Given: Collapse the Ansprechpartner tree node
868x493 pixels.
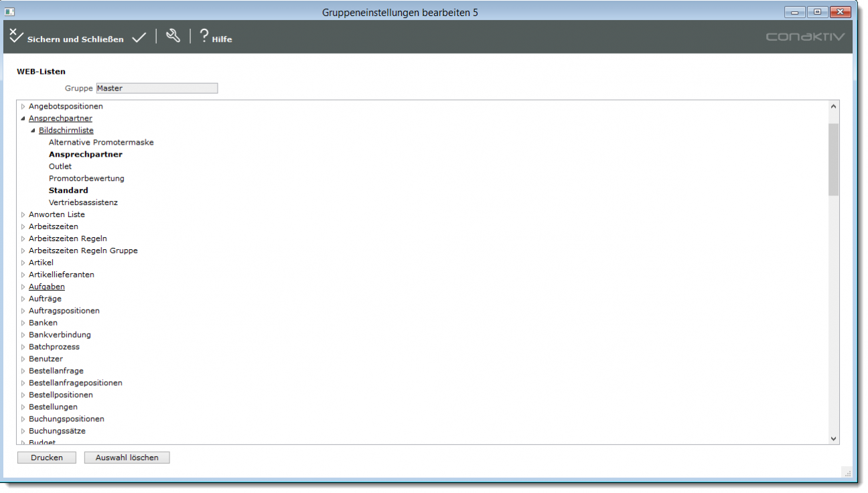Looking at the screenshot, I should coord(23,119).
